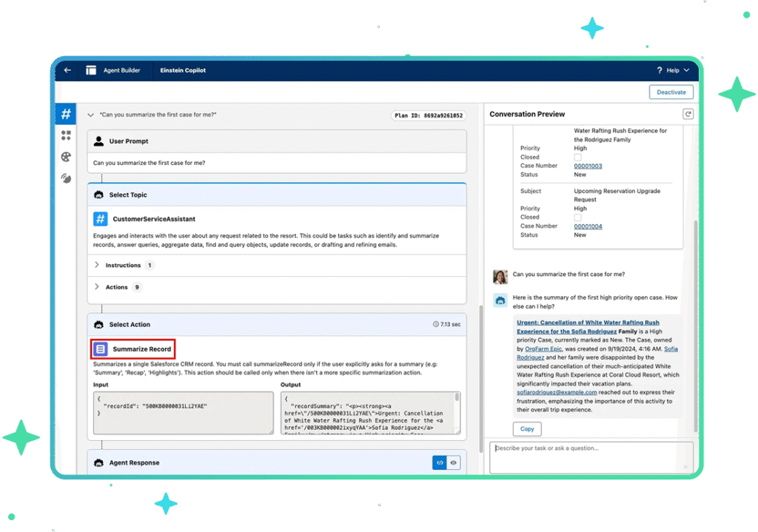The width and height of the screenshot is (758, 532).
Task: Switch Agent Response to preview eye view
Action: [453, 462]
